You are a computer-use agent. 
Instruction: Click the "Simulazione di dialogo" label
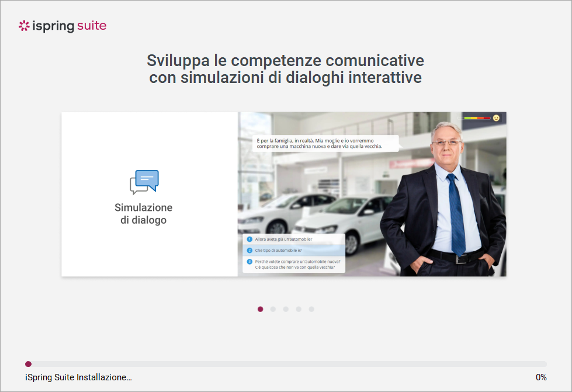[144, 214]
